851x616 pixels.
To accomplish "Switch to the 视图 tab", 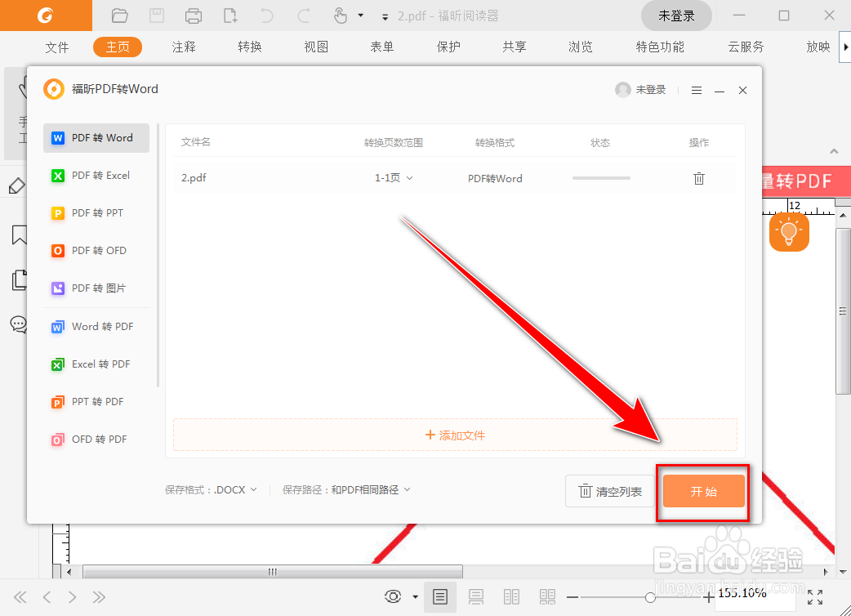I will [x=316, y=47].
